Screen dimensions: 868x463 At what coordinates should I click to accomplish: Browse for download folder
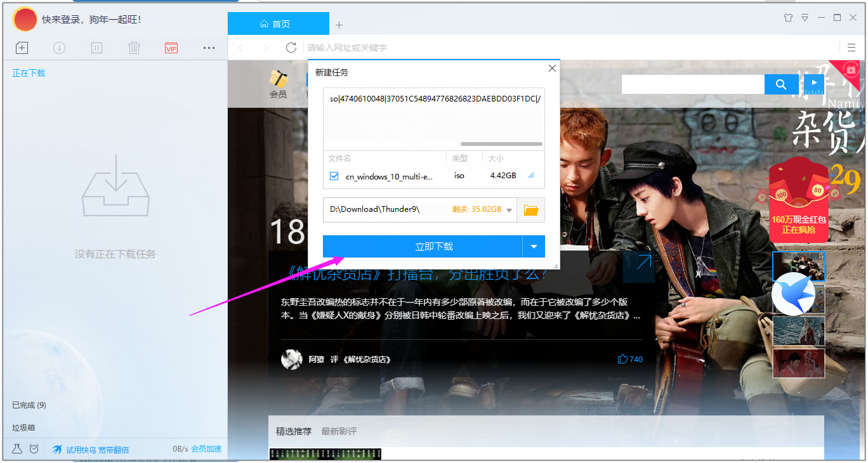531,210
